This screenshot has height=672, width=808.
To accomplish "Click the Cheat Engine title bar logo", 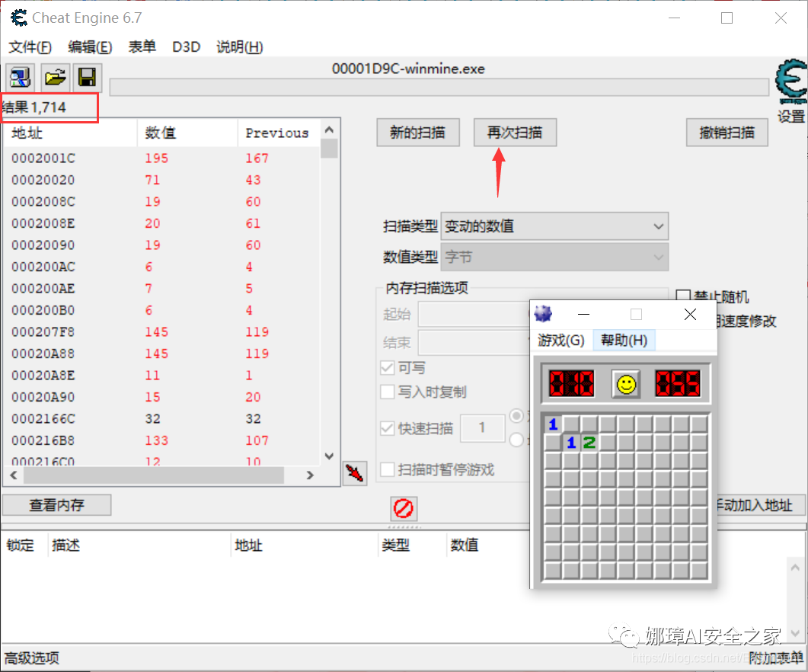I will click(x=19, y=18).
